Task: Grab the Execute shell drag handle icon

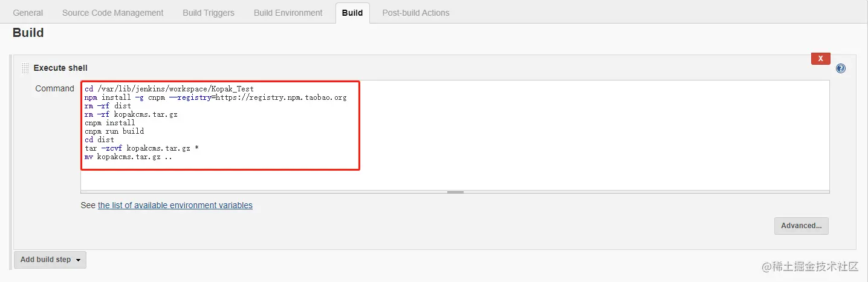Action: [x=25, y=68]
